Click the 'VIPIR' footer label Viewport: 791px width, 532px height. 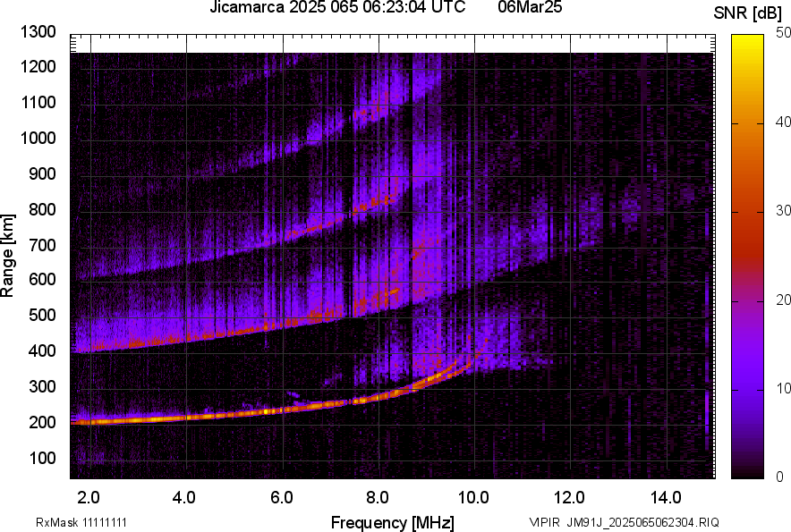click(x=545, y=522)
